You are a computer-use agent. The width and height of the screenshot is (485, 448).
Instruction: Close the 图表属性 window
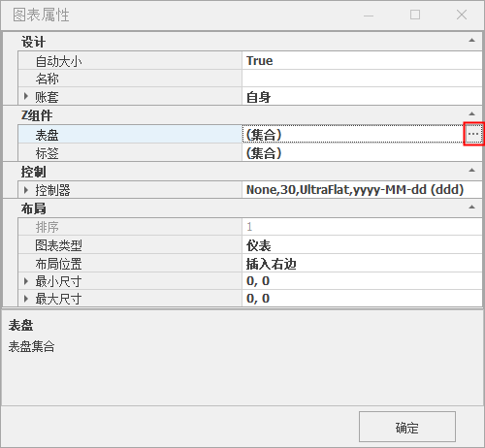[462, 15]
